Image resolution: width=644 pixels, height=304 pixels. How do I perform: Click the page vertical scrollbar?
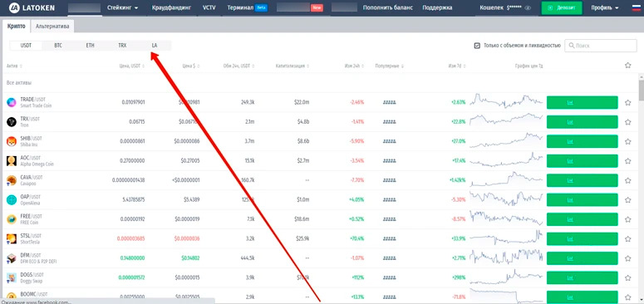pyautogui.click(x=642, y=88)
